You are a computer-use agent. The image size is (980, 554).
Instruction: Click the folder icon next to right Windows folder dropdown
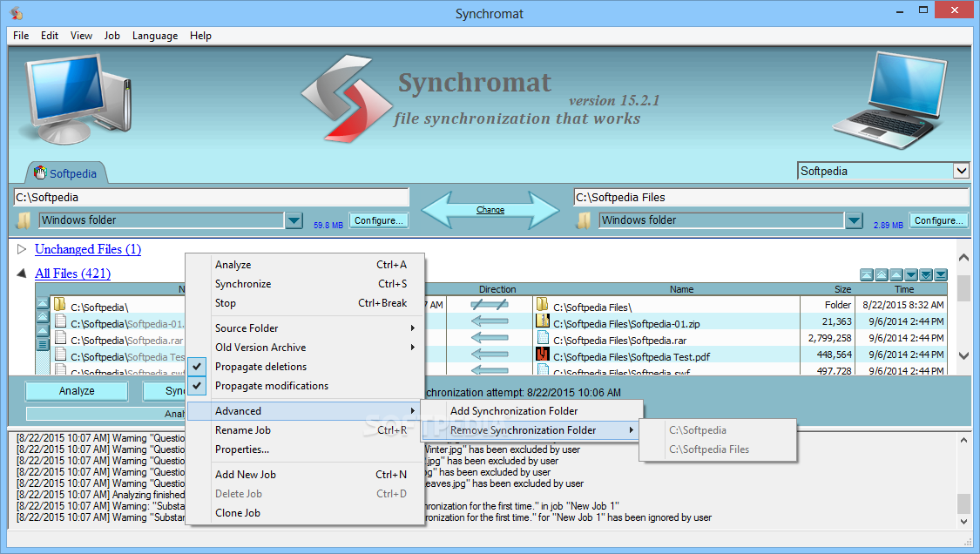coord(585,220)
